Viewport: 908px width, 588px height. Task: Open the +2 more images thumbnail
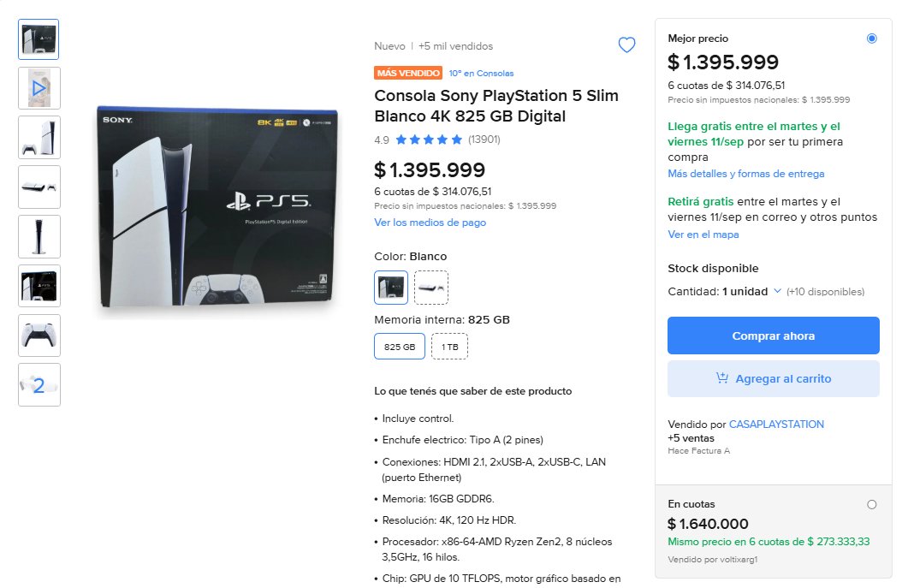39,384
